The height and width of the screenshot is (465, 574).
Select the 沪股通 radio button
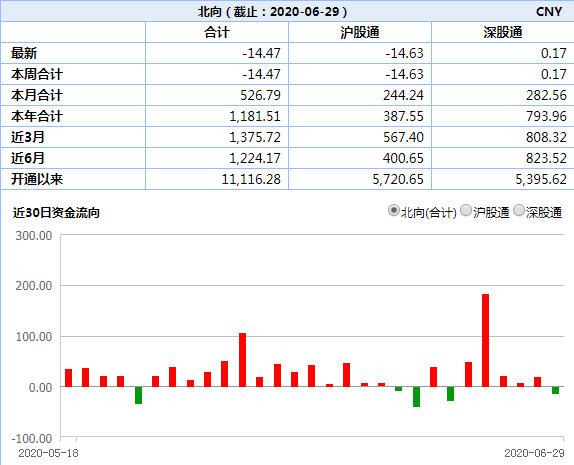point(466,211)
